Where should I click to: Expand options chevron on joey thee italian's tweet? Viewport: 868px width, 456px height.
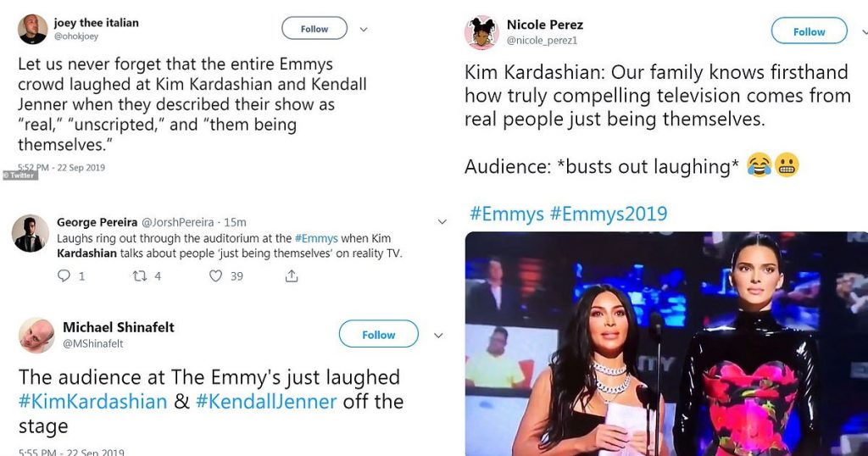pyautogui.click(x=364, y=29)
